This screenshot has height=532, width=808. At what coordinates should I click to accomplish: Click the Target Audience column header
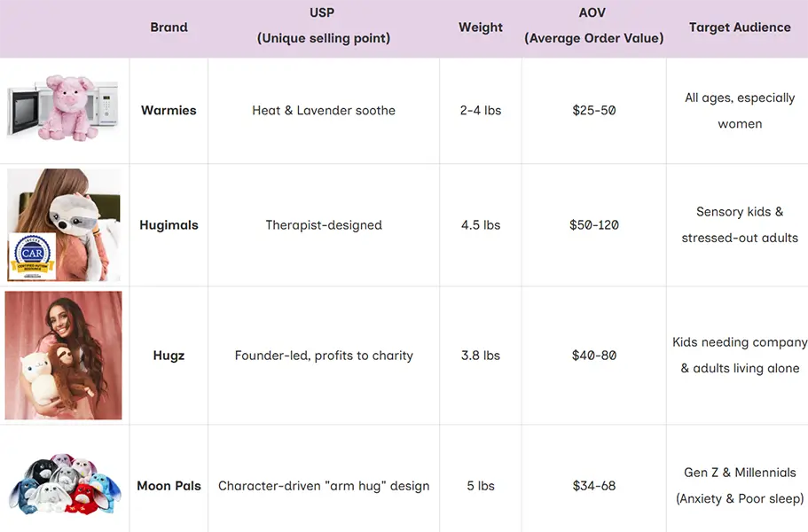point(740,27)
